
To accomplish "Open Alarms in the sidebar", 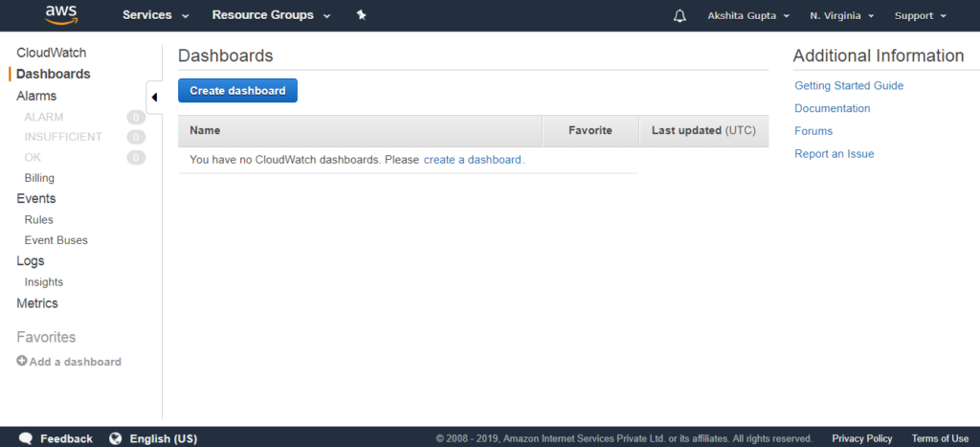I will 36,96.
